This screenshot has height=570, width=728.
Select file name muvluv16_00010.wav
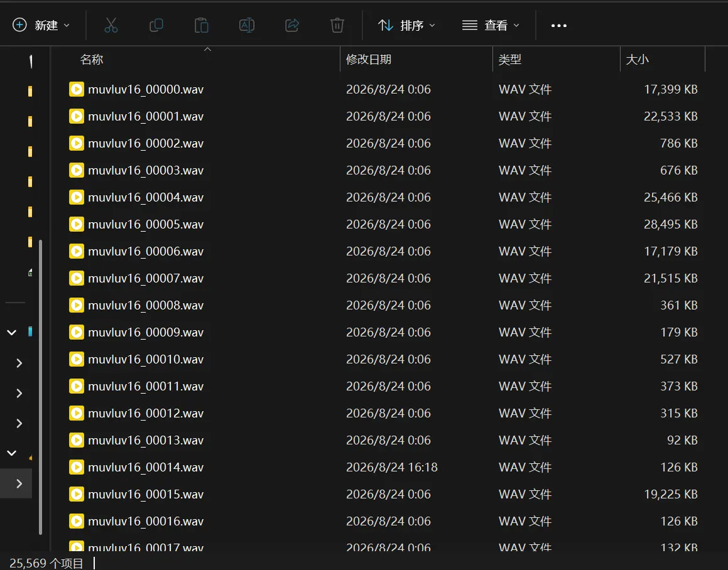146,359
